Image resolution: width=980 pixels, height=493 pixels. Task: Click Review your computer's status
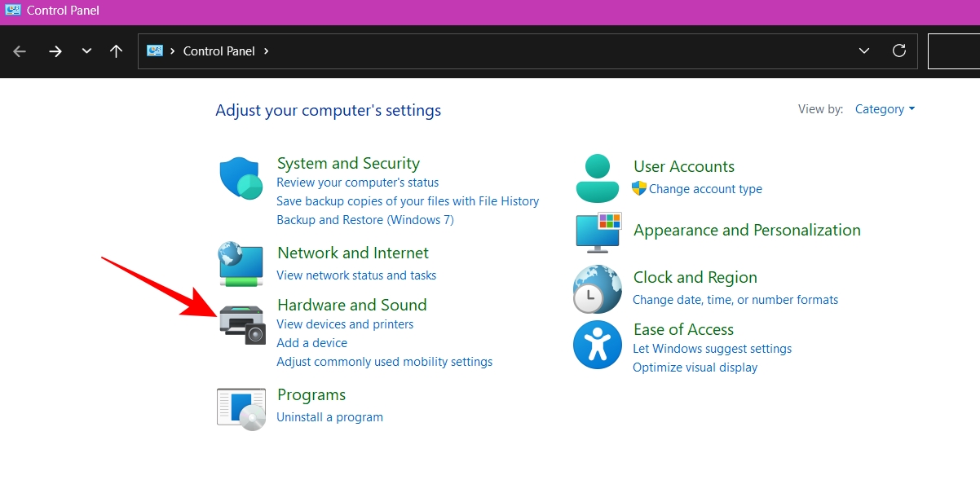click(357, 183)
